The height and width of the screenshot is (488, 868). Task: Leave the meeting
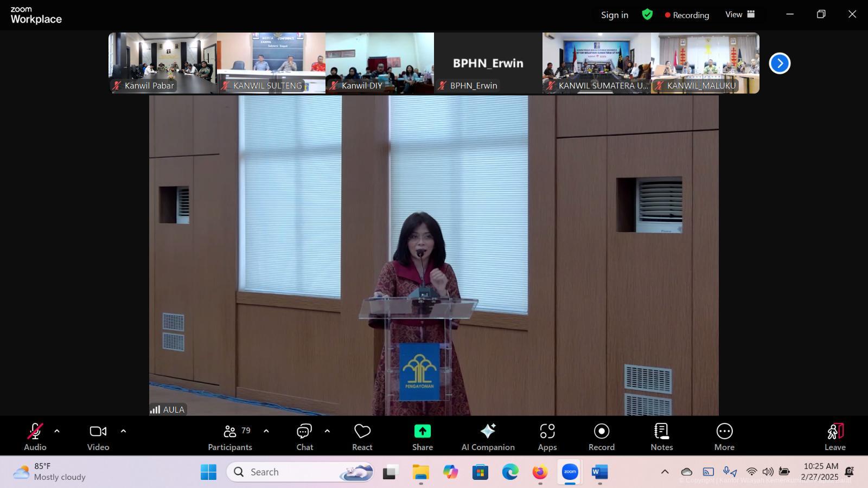click(834, 436)
